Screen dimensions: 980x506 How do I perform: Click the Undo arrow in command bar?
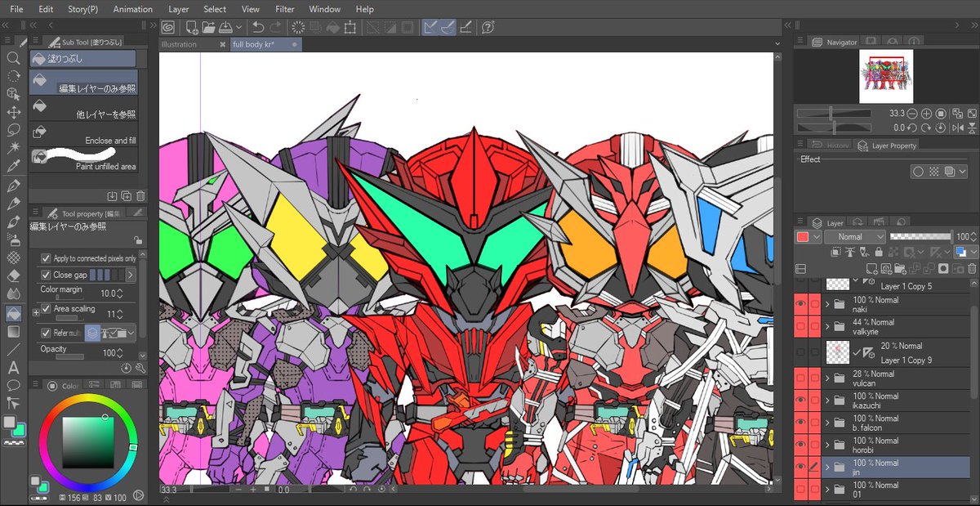point(258,27)
